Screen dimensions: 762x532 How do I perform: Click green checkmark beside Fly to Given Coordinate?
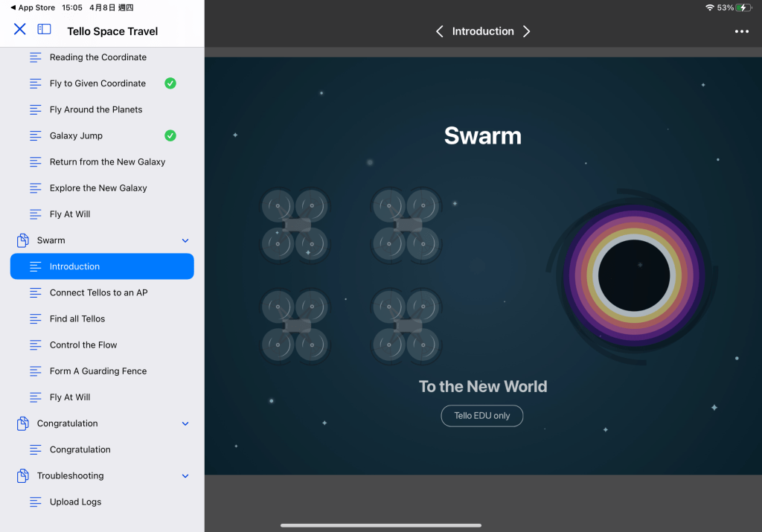coord(170,83)
